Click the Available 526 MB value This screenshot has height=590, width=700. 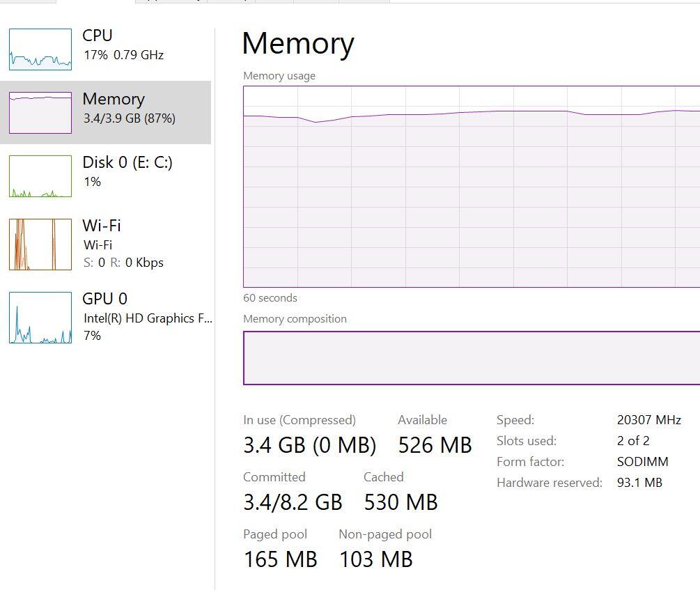click(435, 445)
